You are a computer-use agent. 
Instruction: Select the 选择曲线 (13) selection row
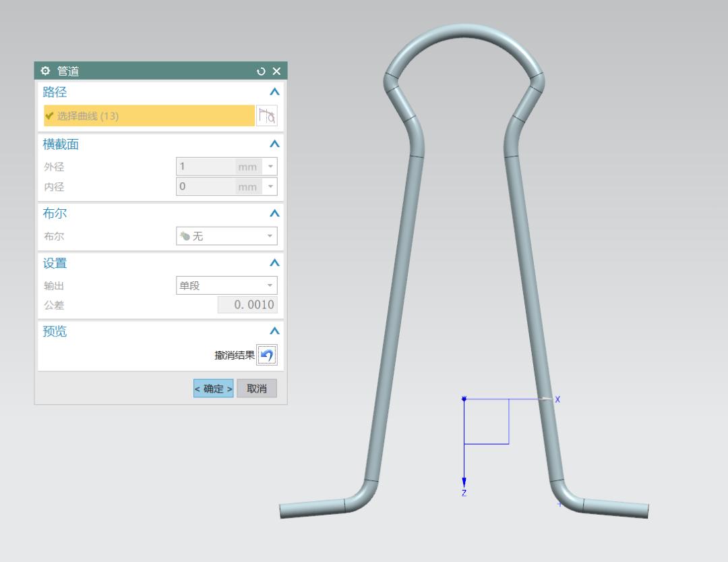(149, 116)
